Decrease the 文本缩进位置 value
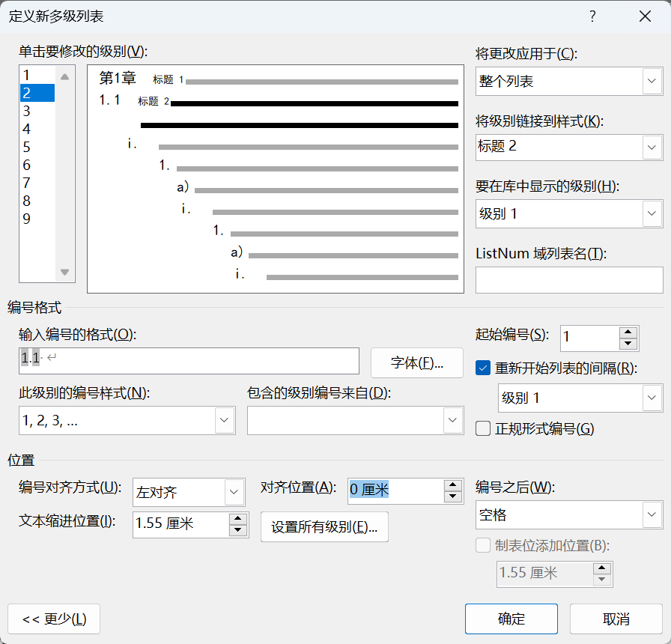 click(x=238, y=530)
